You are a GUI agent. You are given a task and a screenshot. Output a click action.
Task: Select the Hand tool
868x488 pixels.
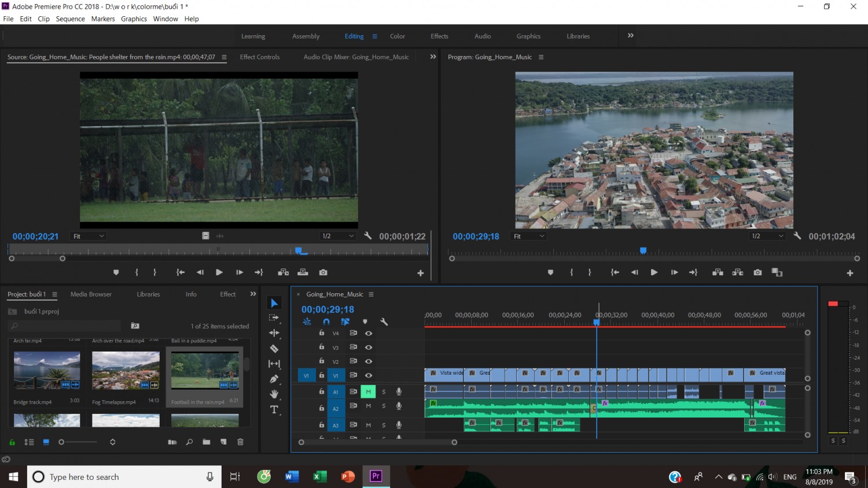[x=274, y=394]
